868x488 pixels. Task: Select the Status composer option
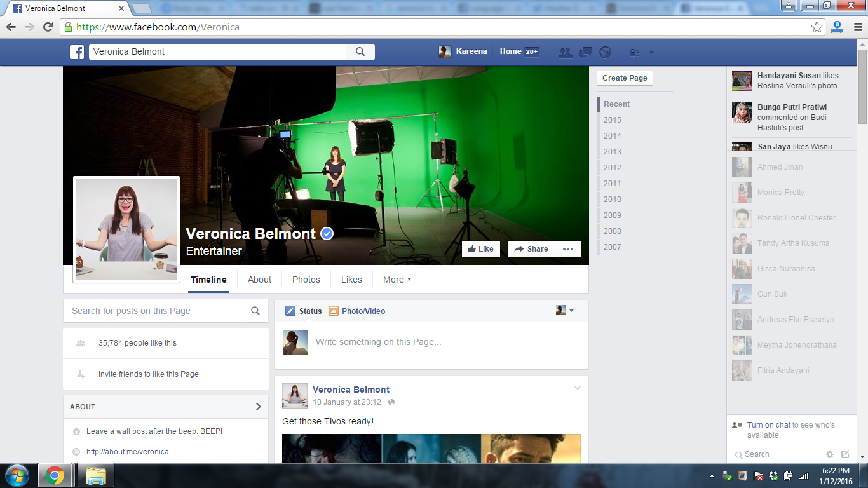[304, 311]
